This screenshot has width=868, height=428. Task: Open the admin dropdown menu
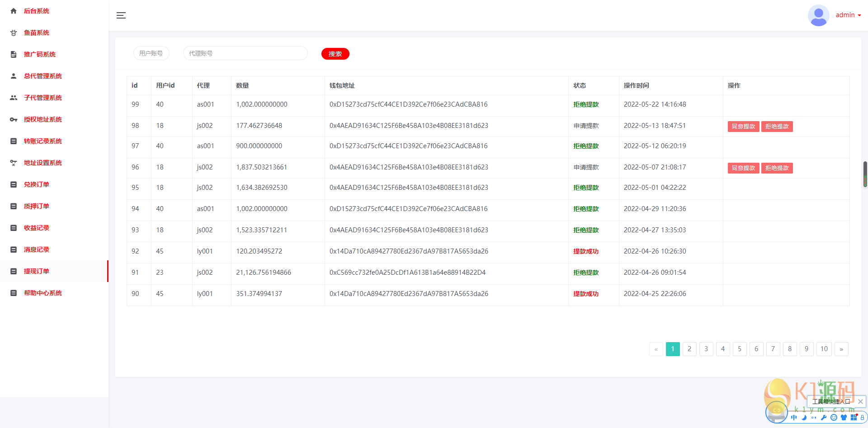point(848,15)
